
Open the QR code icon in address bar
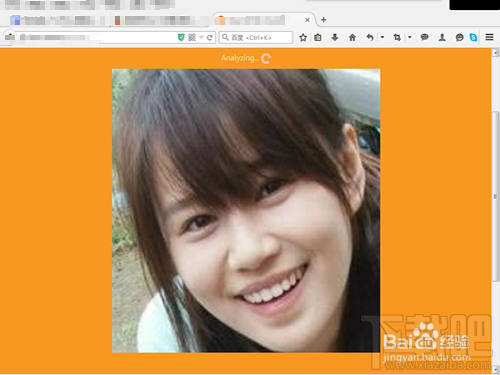[x=192, y=37]
